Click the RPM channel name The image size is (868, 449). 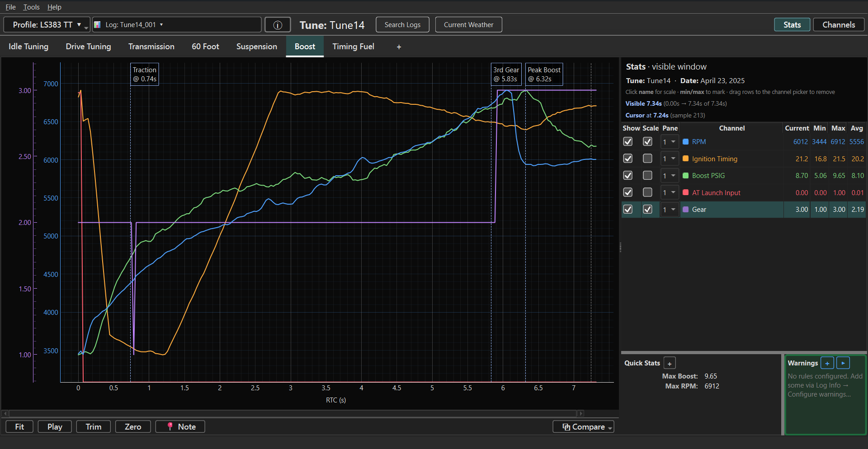point(699,142)
